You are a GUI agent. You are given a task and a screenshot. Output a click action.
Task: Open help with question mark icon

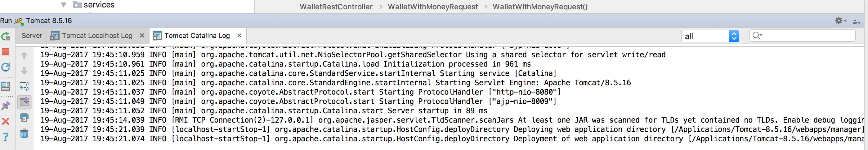[6, 137]
